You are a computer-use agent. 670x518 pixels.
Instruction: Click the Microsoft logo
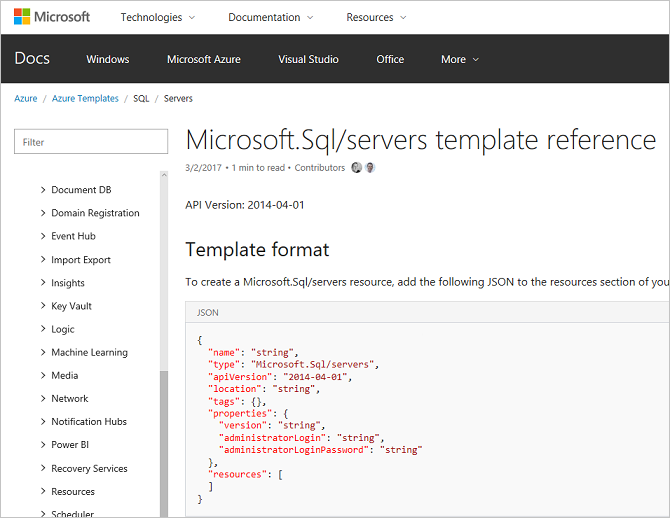click(51, 17)
